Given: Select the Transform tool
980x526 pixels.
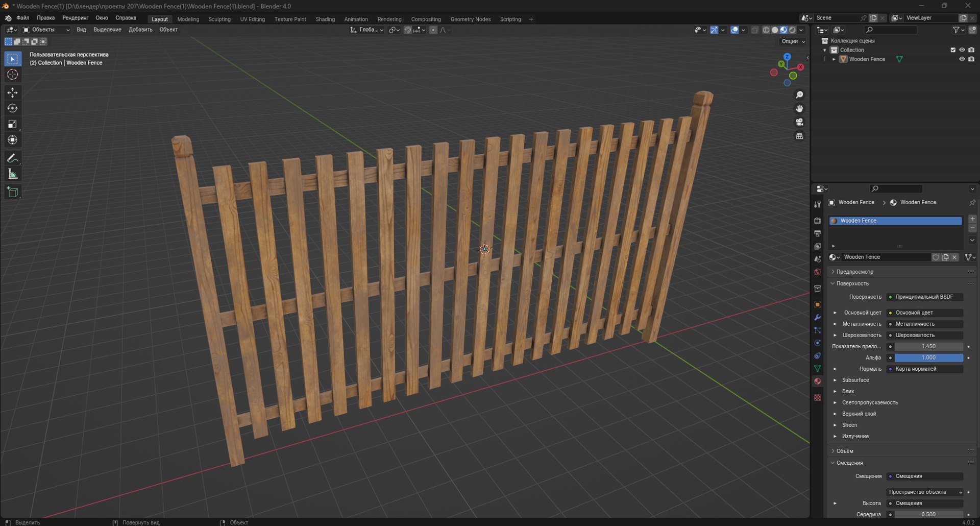Looking at the screenshot, I should click(13, 140).
